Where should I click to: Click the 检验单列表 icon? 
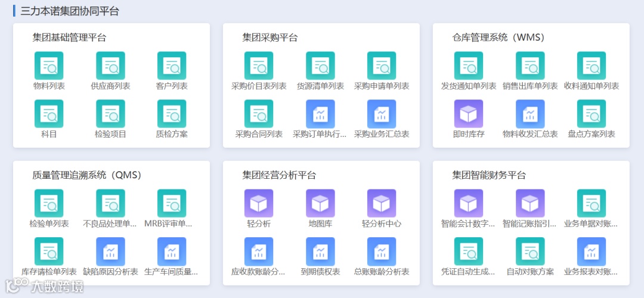[49, 203]
